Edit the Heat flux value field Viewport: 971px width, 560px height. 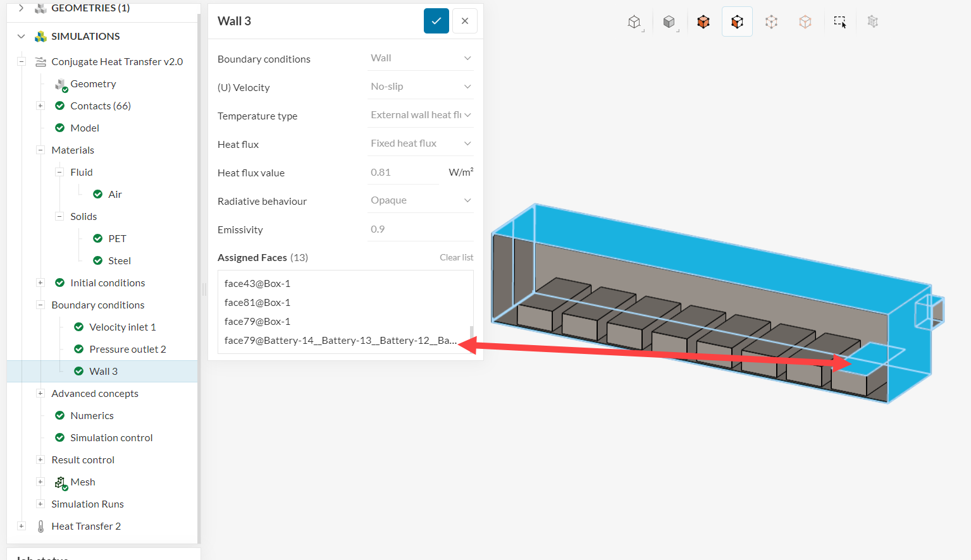click(403, 172)
